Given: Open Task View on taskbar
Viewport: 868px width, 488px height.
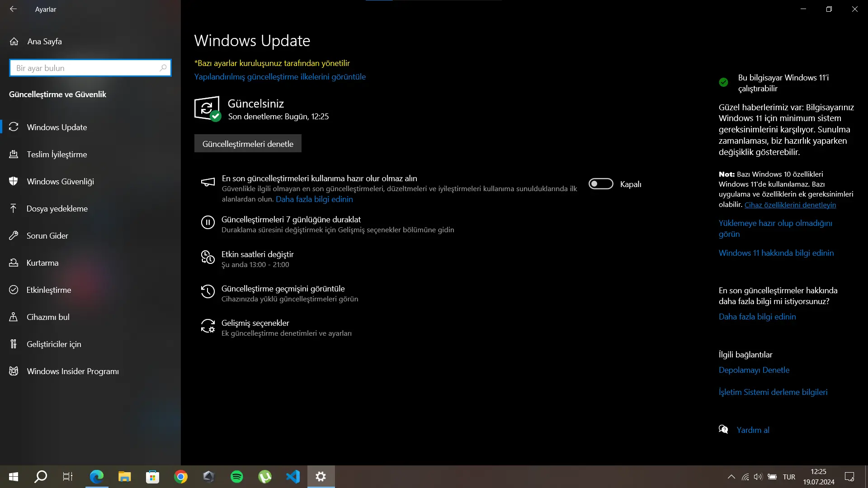Looking at the screenshot, I should click(68, 477).
